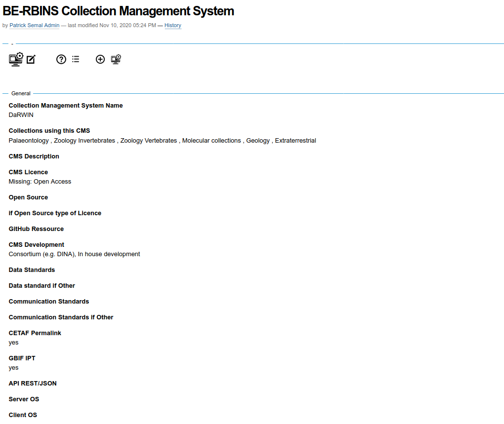Click the Extraterrestrial collection entry
This screenshot has width=504, height=424.
tap(295, 141)
